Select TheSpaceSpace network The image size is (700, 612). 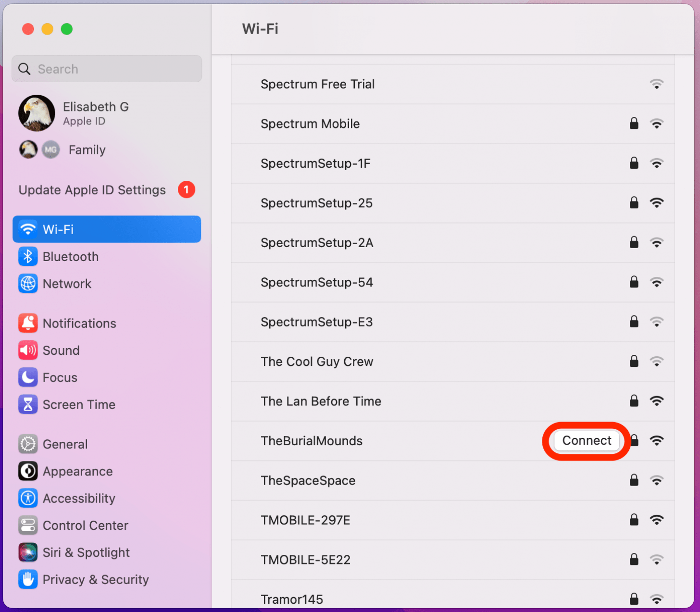point(453,480)
